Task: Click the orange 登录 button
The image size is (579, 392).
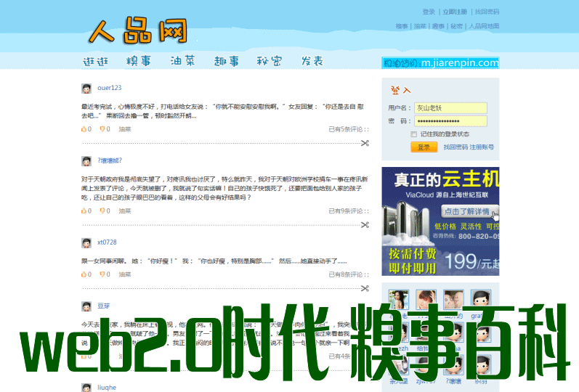Action: pyautogui.click(x=424, y=147)
